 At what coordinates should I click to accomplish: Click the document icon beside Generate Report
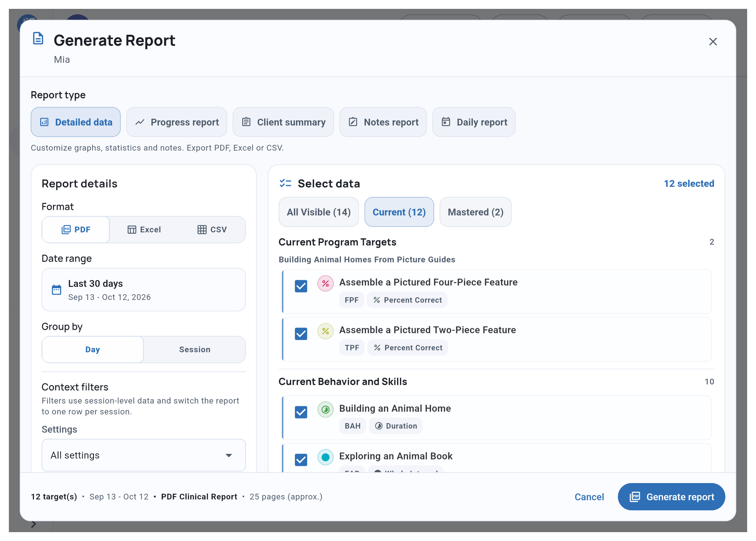[38, 38]
